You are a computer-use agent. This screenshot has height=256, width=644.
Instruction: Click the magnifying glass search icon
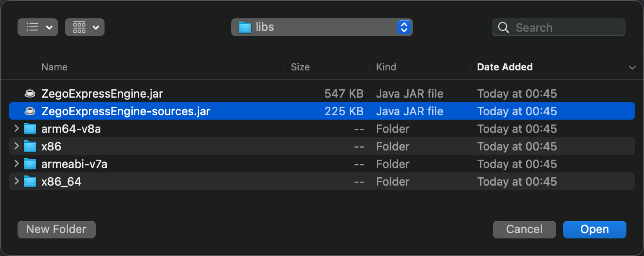pos(503,28)
